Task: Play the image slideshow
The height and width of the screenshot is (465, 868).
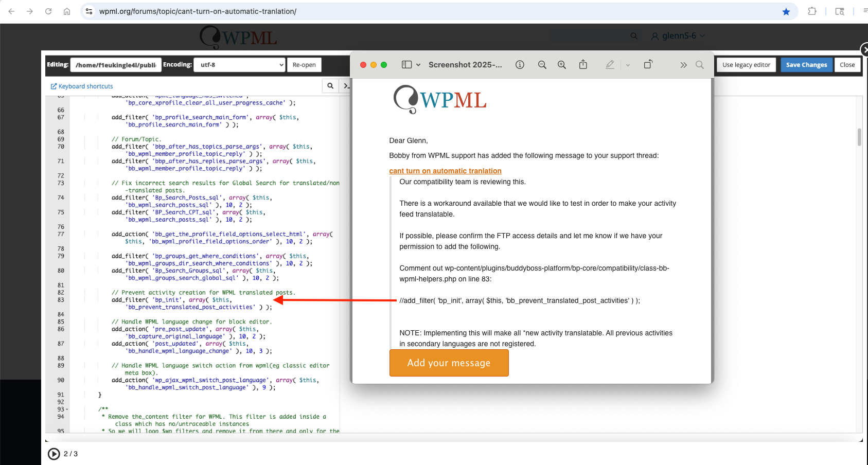Action: (54, 454)
